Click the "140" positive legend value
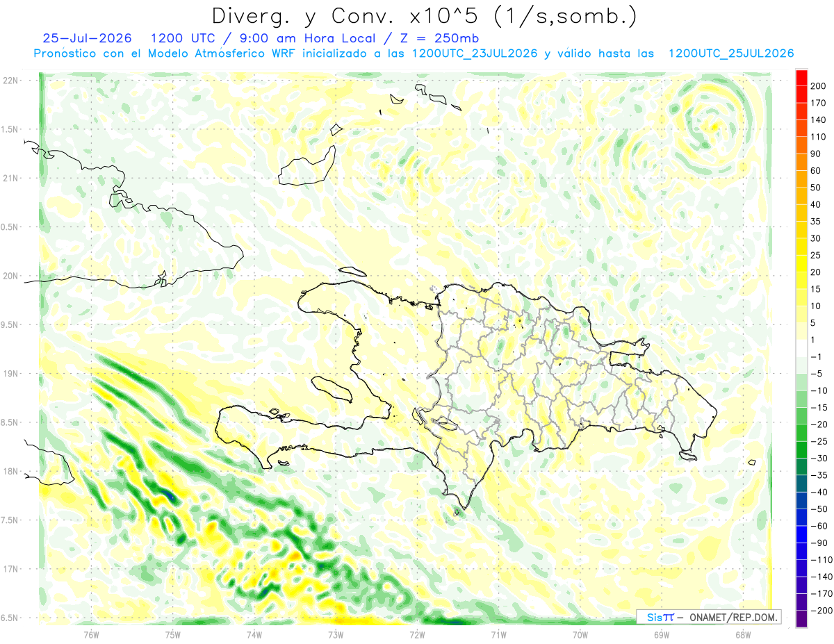The height and width of the screenshot is (644, 834). pyautogui.click(x=819, y=120)
